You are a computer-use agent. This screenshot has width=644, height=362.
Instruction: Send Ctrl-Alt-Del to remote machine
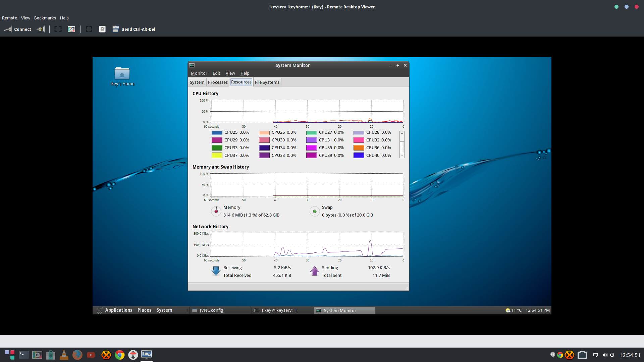[134, 29]
